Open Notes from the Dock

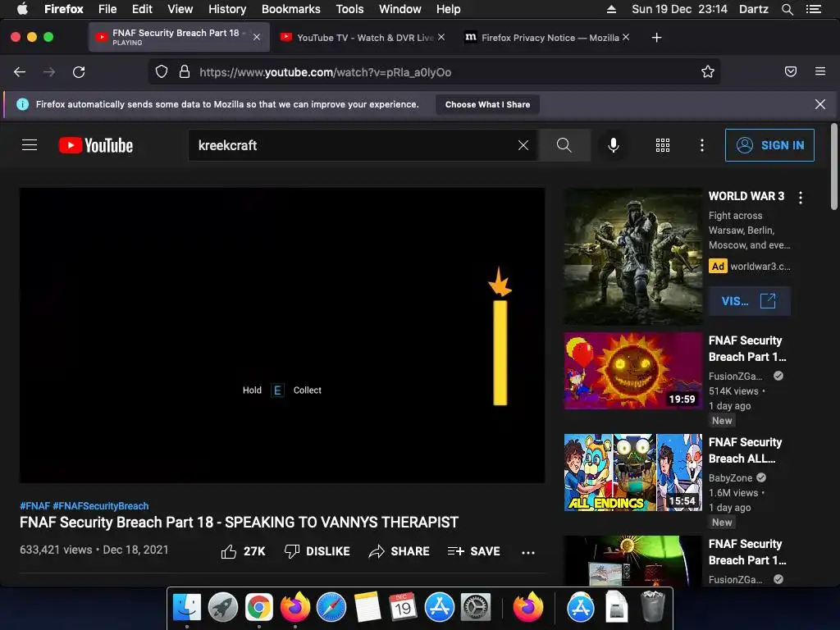[367, 607]
